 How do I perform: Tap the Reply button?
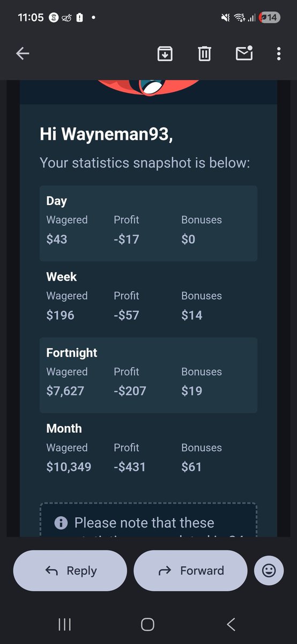[x=70, y=570]
